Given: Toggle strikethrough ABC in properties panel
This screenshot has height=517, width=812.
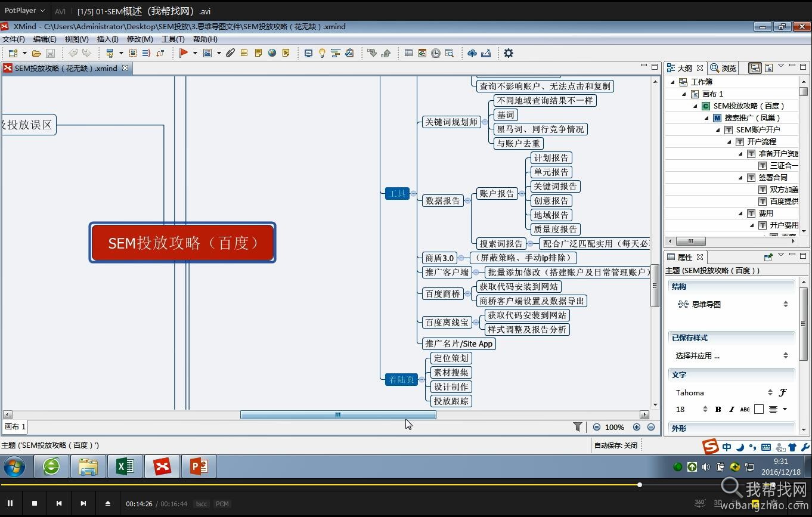Looking at the screenshot, I should pyautogui.click(x=745, y=409).
